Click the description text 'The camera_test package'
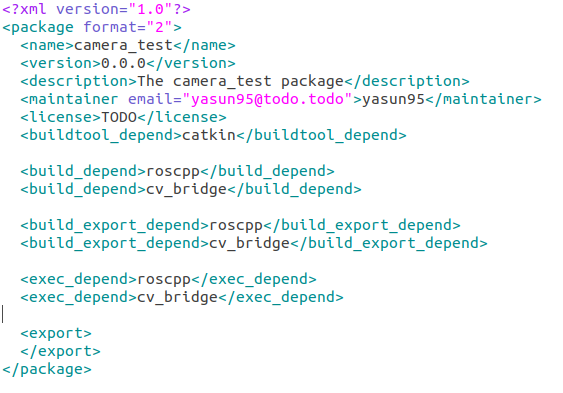The width and height of the screenshot is (563, 393). click(x=240, y=81)
